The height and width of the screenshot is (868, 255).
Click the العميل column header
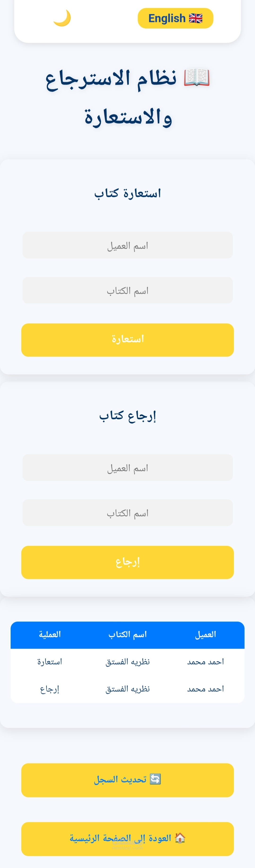pos(205,635)
